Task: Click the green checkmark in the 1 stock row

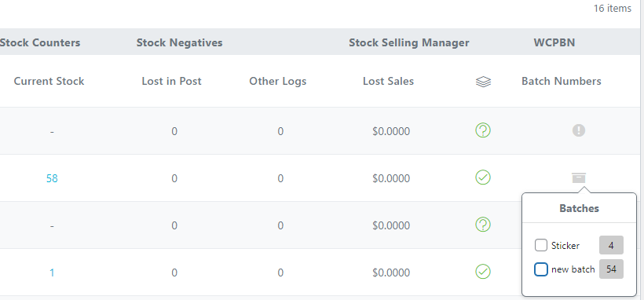Action: [483, 272]
